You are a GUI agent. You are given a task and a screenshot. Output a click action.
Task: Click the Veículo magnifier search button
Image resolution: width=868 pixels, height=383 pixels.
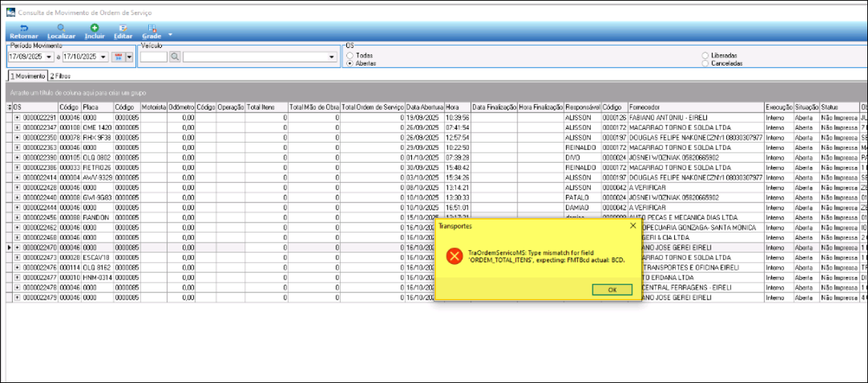[175, 57]
